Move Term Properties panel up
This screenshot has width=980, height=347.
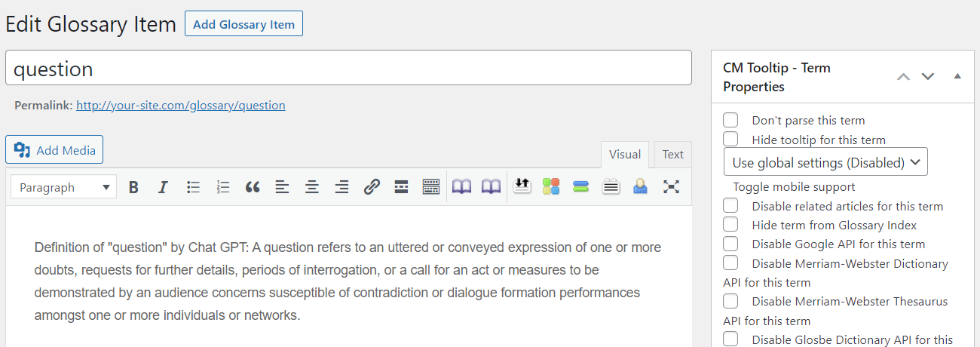(903, 76)
